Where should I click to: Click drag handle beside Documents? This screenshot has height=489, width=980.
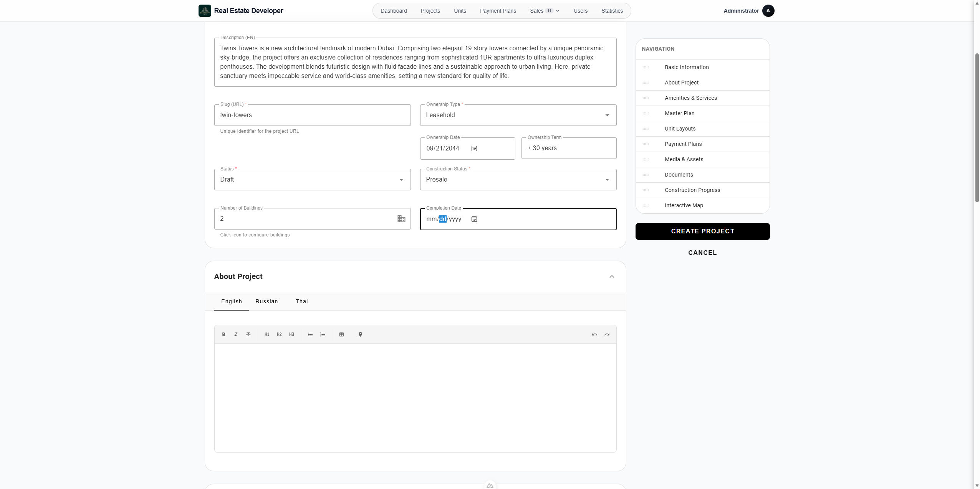tap(646, 175)
